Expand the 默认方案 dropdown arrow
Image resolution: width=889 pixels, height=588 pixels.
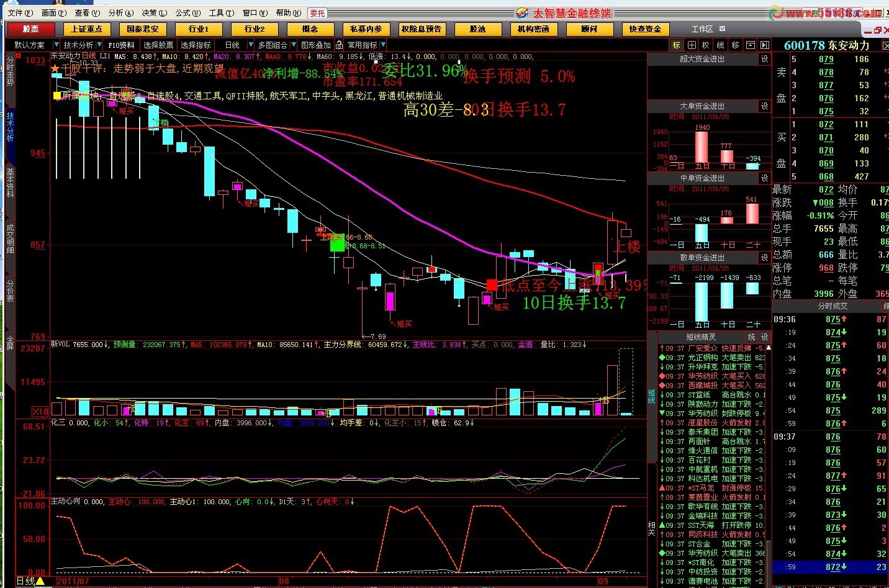pos(56,45)
